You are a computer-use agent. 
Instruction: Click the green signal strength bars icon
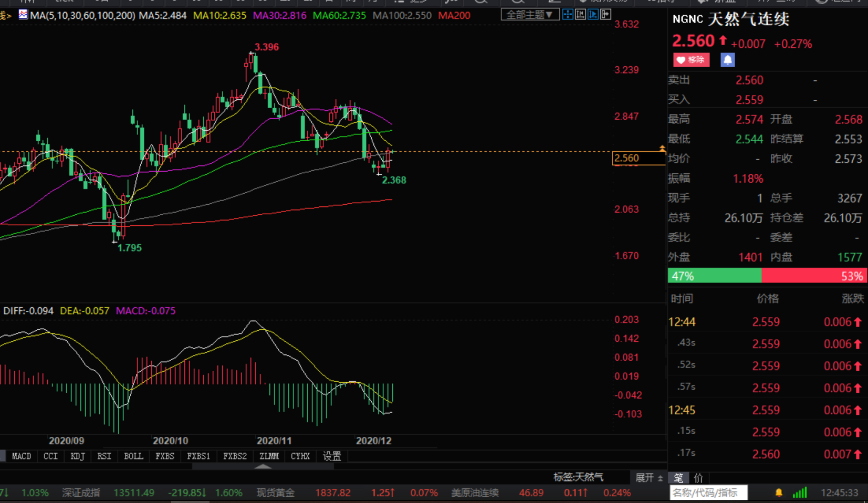pos(800,492)
